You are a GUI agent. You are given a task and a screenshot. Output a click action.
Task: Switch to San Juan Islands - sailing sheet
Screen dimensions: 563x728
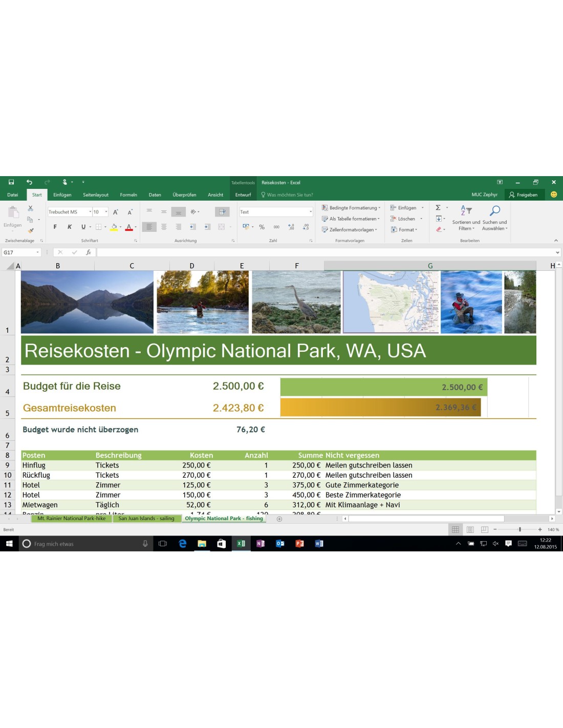(x=146, y=519)
